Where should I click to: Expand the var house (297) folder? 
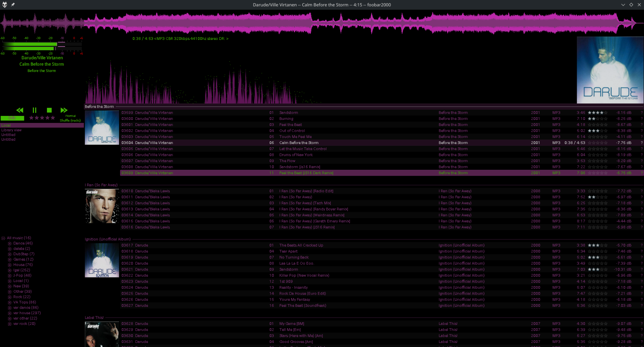pos(10,313)
